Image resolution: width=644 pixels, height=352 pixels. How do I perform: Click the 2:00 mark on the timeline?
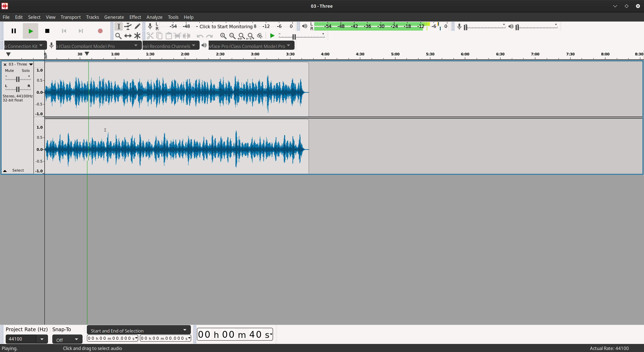coord(185,54)
